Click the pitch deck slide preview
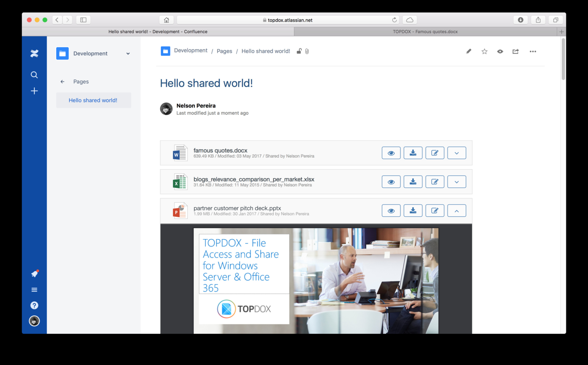This screenshot has width=588, height=365. click(316, 281)
